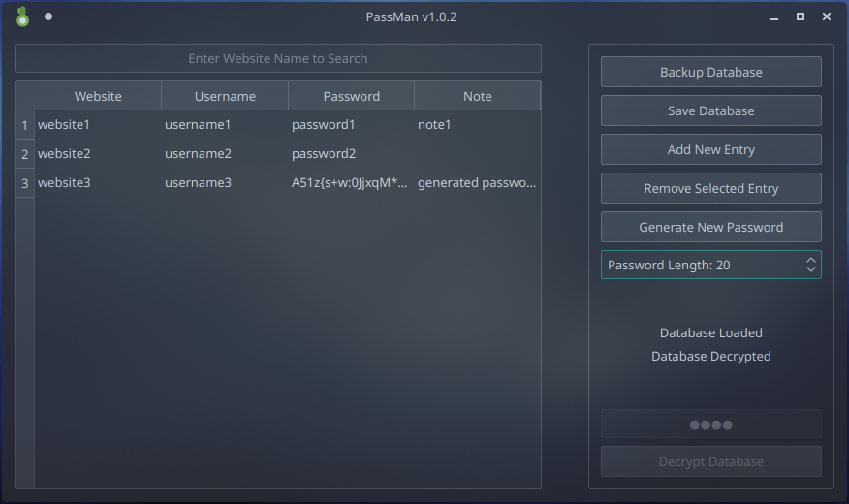Sort by the Website column header

(98, 96)
